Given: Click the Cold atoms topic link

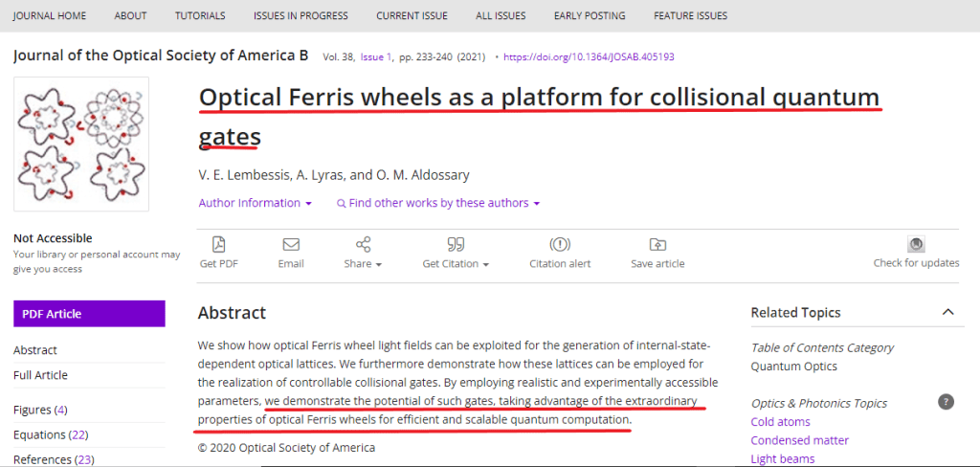Looking at the screenshot, I should click(780, 422).
